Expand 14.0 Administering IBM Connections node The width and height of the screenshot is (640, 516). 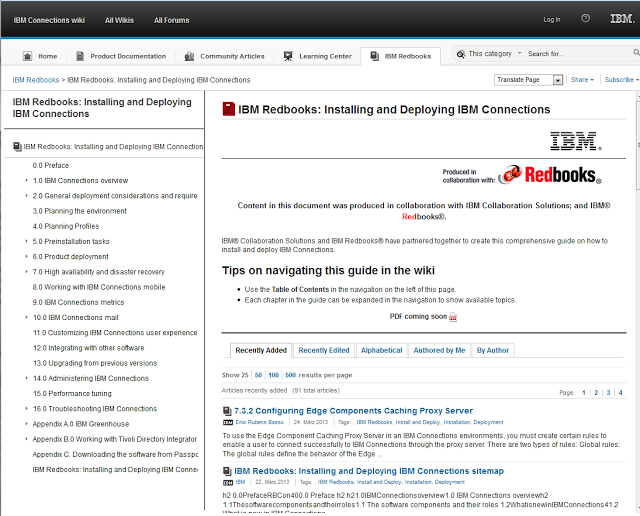pos(27,379)
